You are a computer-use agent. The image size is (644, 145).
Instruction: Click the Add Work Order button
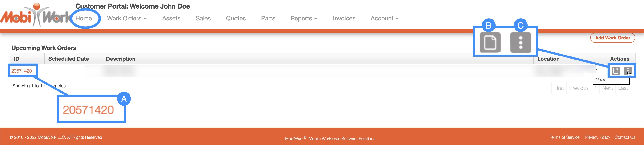click(x=612, y=38)
